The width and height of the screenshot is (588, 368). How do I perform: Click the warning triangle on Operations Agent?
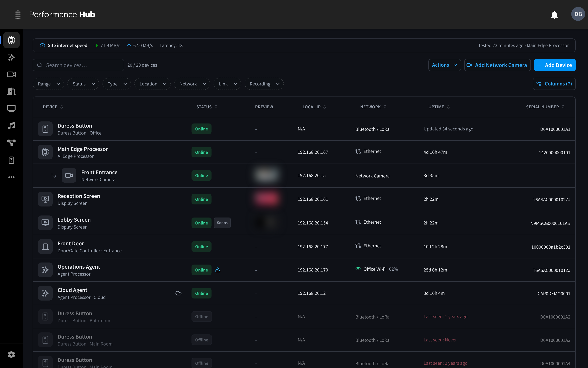tap(218, 270)
